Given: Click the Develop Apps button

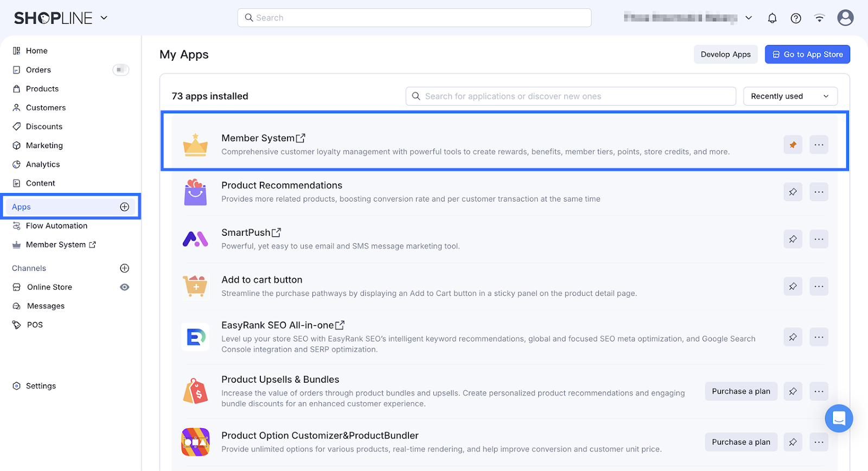Looking at the screenshot, I should pyautogui.click(x=725, y=54).
